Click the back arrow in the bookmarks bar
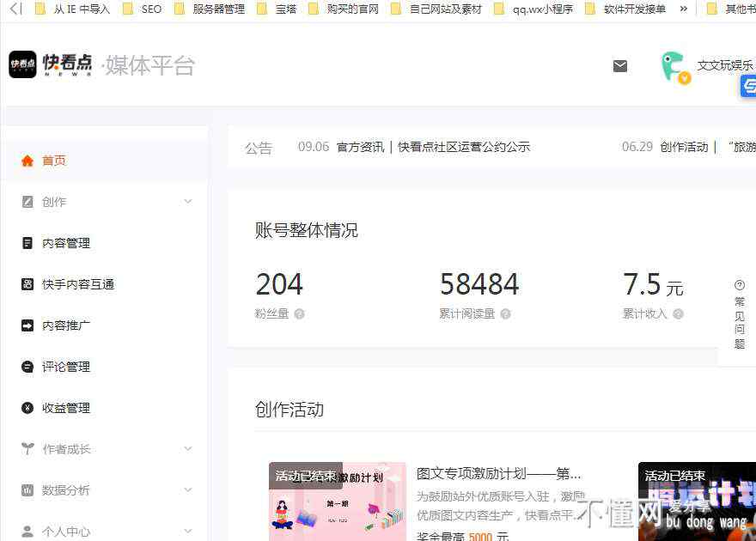Image resolution: width=756 pixels, height=541 pixels. coord(16,9)
